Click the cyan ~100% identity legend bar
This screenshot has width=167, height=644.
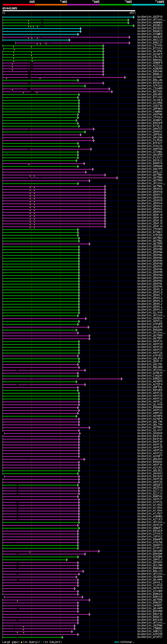[x=148, y=5]
